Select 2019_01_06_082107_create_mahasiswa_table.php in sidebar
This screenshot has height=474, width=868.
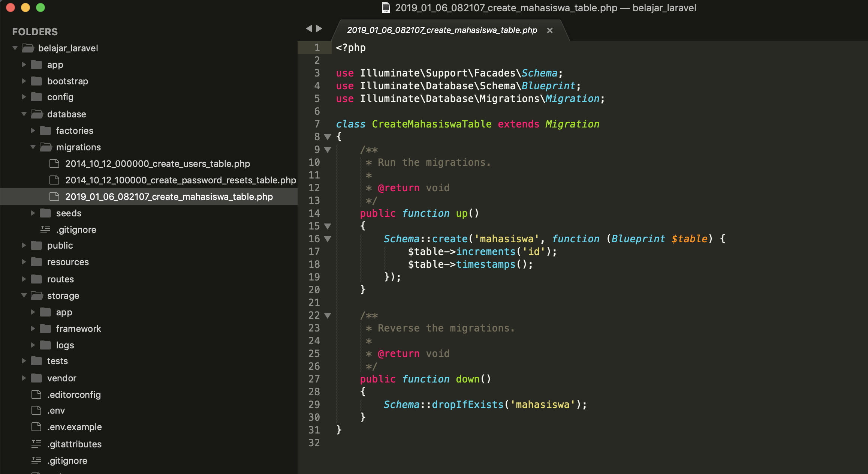point(169,196)
